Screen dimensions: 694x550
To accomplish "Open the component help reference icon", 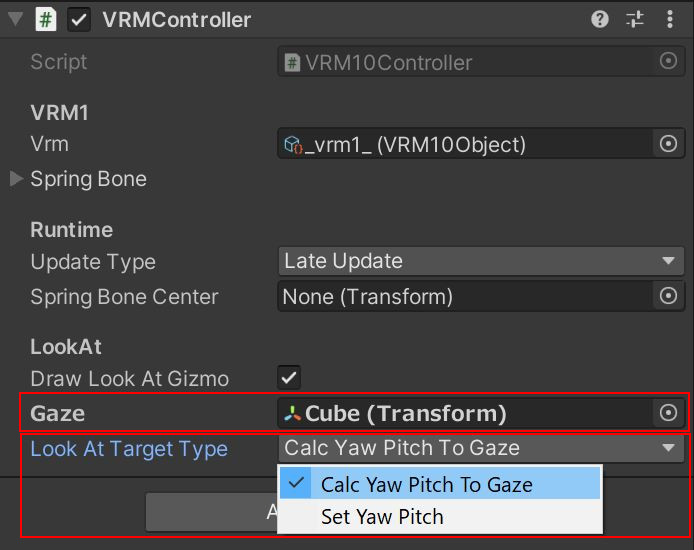I will point(600,19).
